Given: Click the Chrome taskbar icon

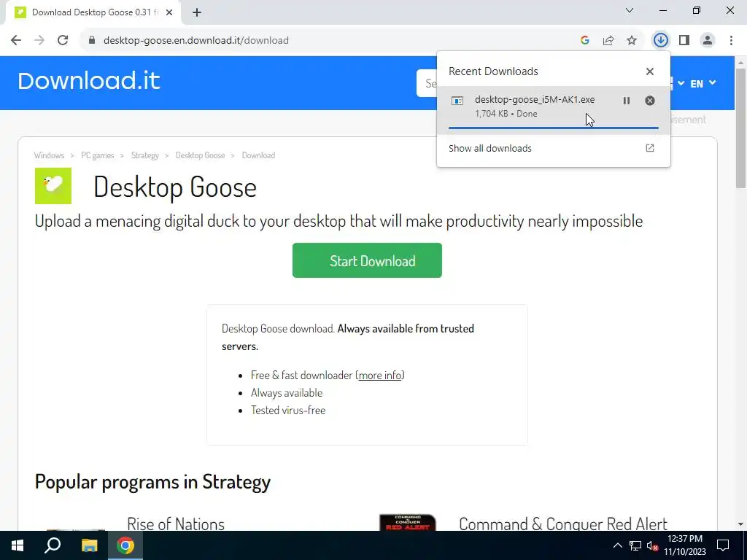Looking at the screenshot, I should pyautogui.click(x=125, y=545).
